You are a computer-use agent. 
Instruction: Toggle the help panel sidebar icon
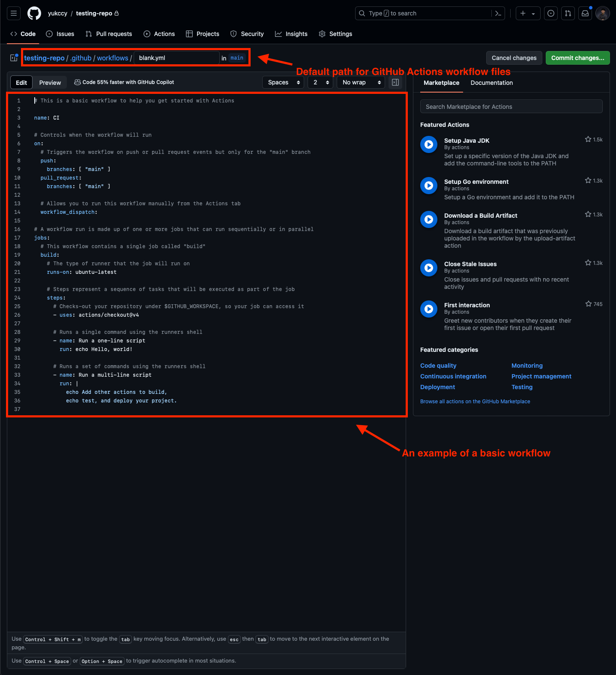[x=395, y=82]
